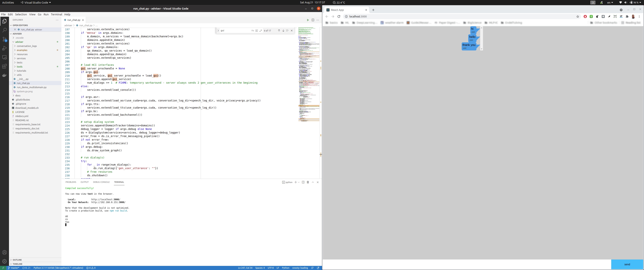This screenshot has height=270, width=644.
Task: Go to next match in find widget
Action: pyautogui.click(x=283, y=31)
